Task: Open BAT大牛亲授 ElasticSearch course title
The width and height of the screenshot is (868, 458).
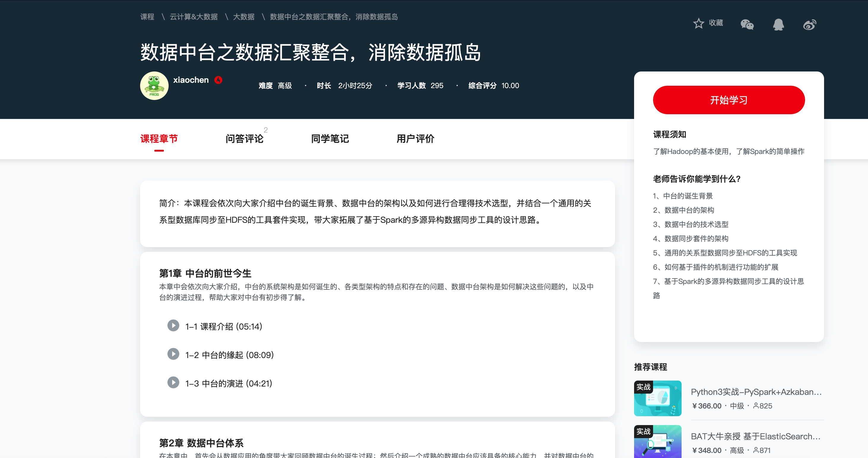Action: [755, 436]
